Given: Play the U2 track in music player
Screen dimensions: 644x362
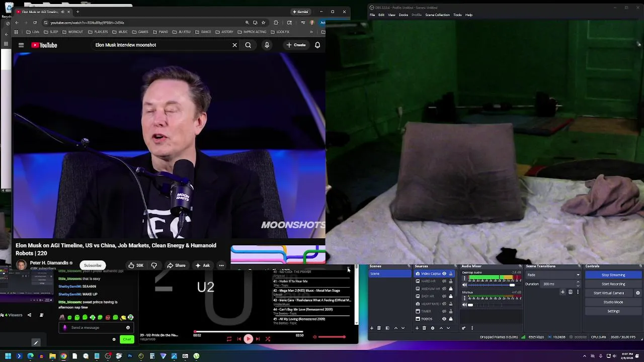Looking at the screenshot, I should pos(248,339).
